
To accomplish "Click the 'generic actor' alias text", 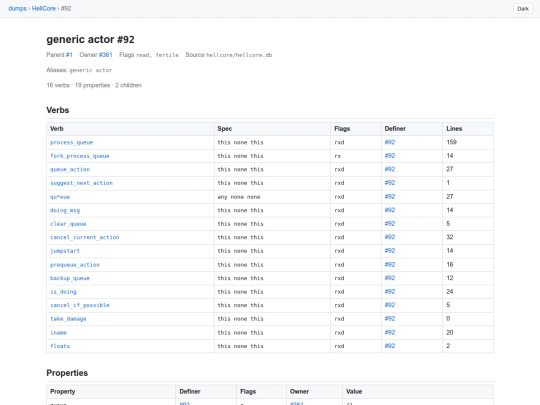I will tap(91, 70).
